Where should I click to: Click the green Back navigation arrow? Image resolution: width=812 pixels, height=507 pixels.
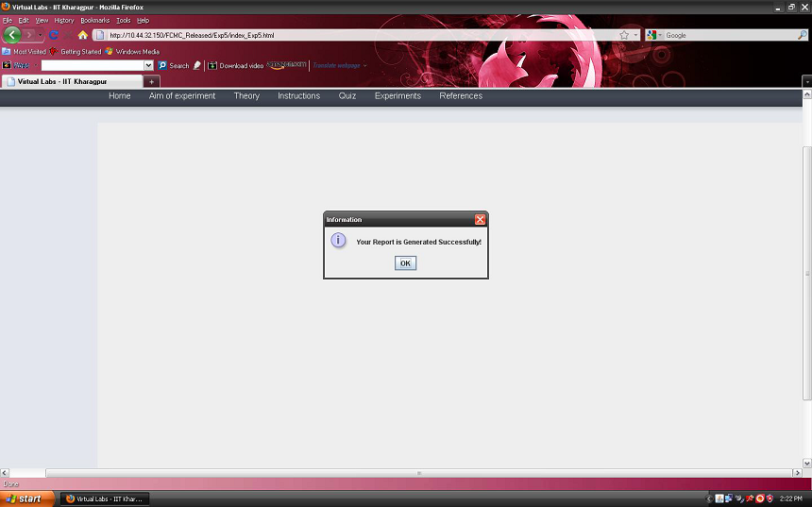click(x=12, y=35)
